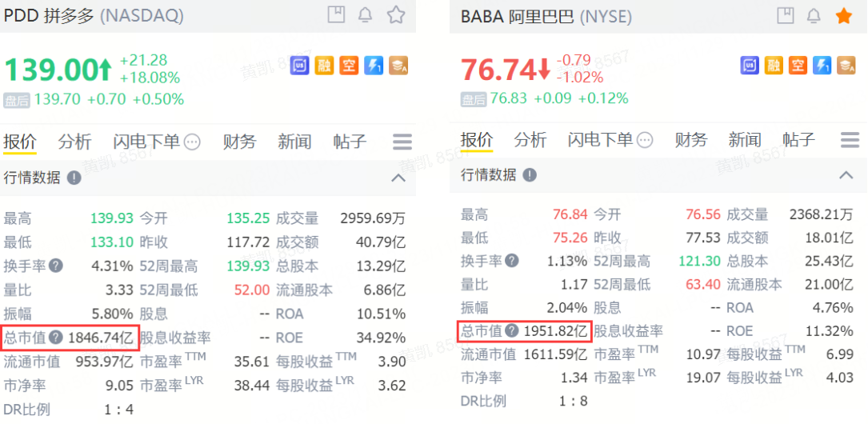Click info icon next to PDD 行情数据
The image size is (868, 424).
[74, 178]
